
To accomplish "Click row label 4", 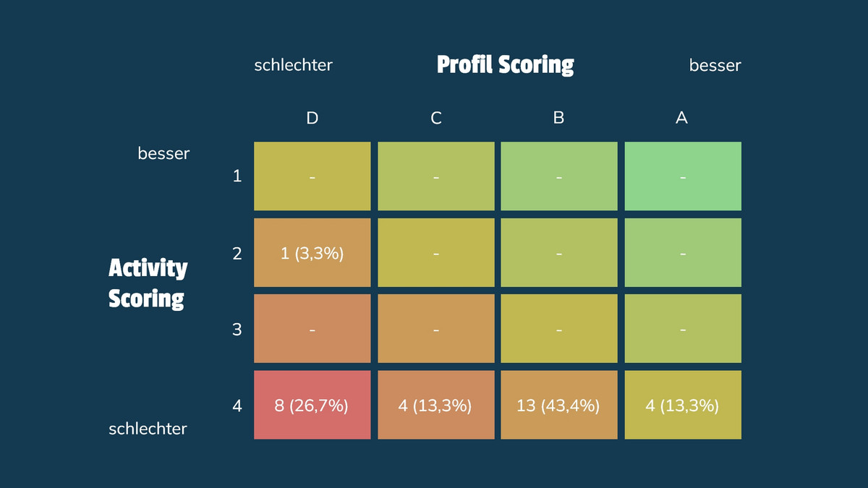I will coord(237,406).
